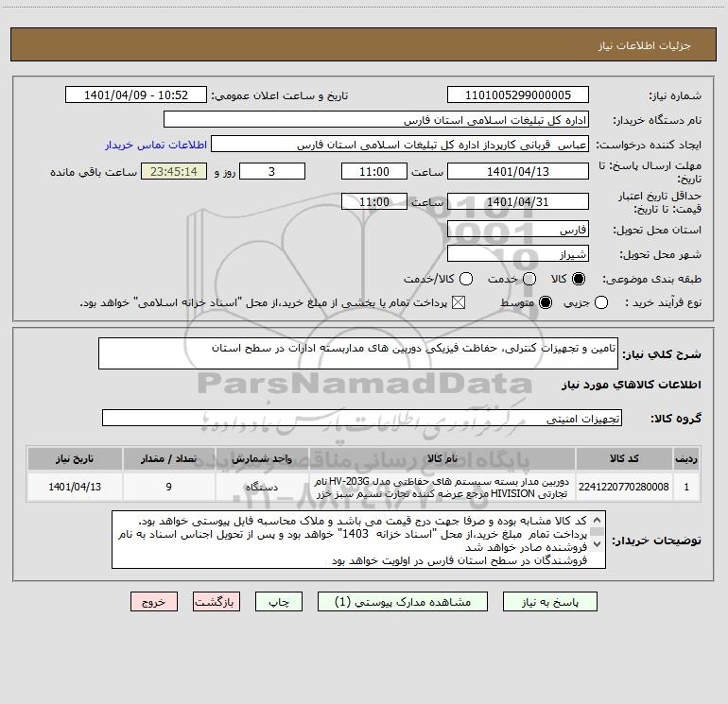Click scroll up arrow in buyer notes
Viewport: 728px width, 704px height.
[x=598, y=520]
